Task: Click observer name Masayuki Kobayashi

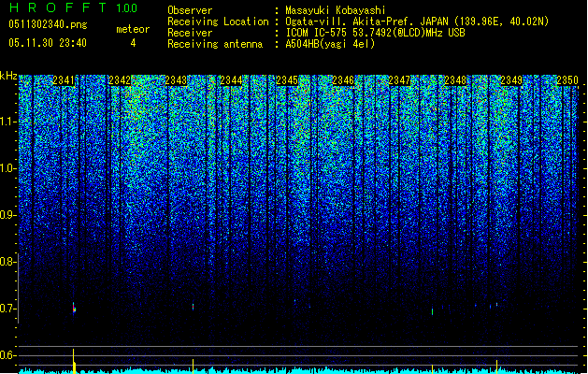Action: click(x=336, y=10)
